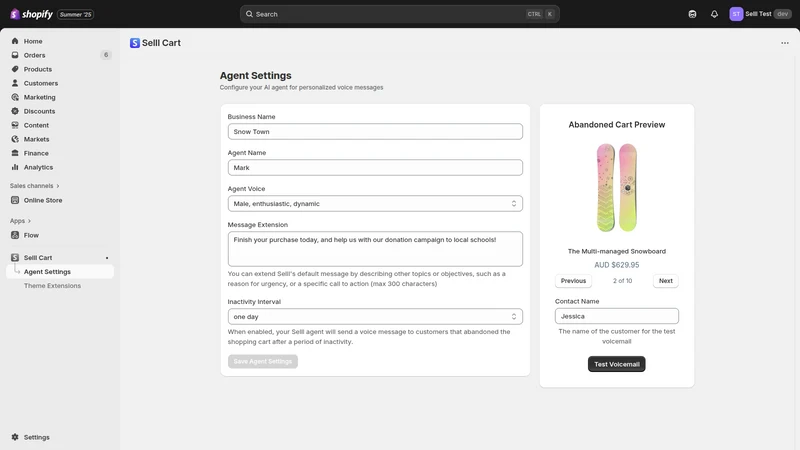Click the Selll Cart sidebar icon

pos(15,258)
